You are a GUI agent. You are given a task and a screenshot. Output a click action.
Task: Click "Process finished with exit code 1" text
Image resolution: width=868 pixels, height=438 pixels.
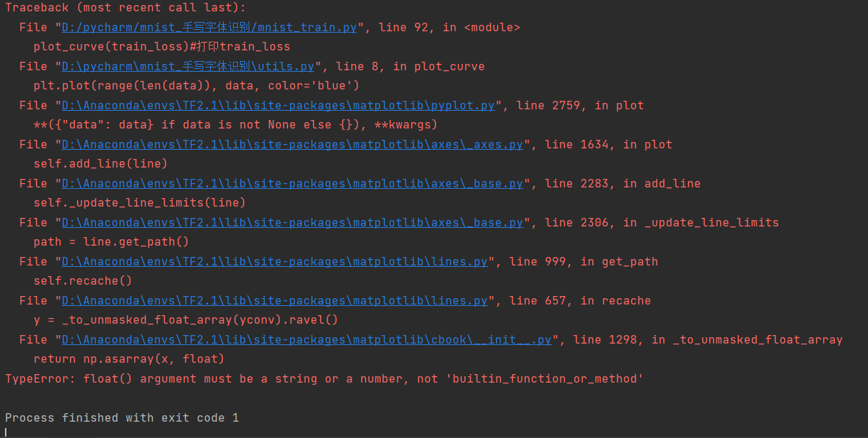[121, 418]
